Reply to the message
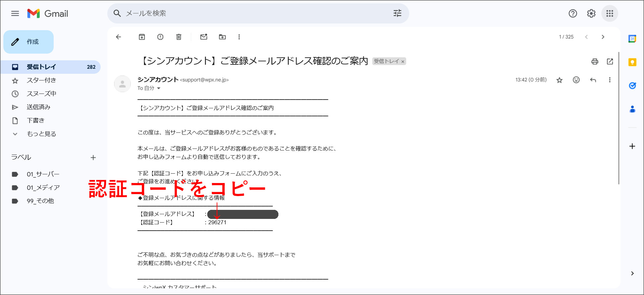644x295 pixels. pos(593,80)
